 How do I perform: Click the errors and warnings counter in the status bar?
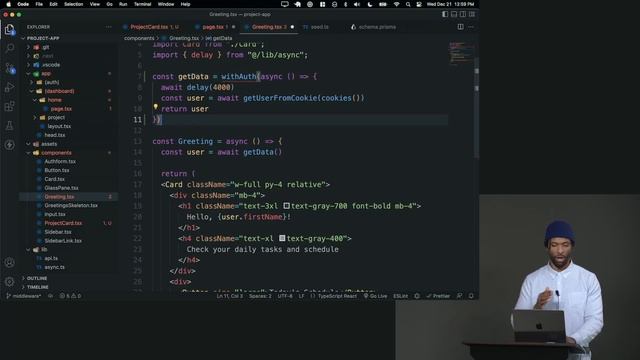pos(70,296)
